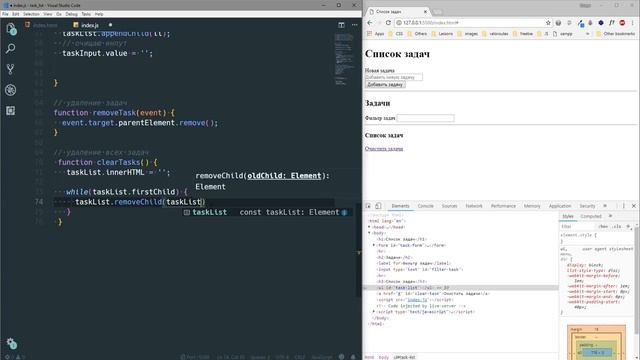Viewport: 640px width, 360px height.
Task: Open the Extensions view in activity bar
Action: [11, 111]
